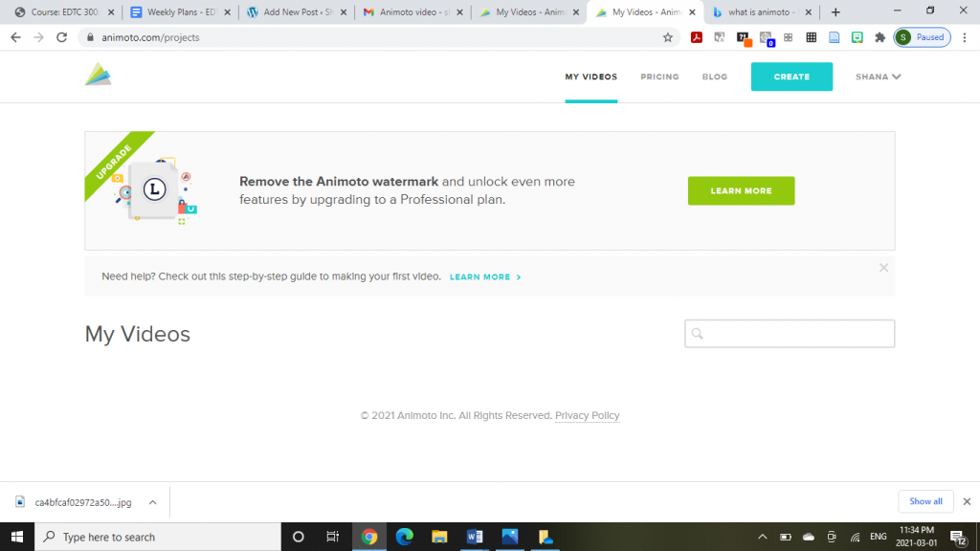980x551 pixels.
Task: Open the Chrome extensions puzzle icon
Action: 880,37
